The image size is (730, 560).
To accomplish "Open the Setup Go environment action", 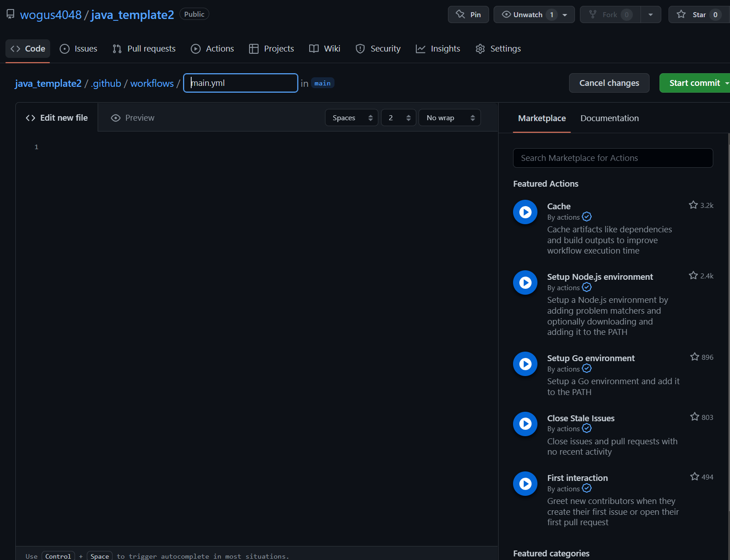I will click(x=591, y=358).
